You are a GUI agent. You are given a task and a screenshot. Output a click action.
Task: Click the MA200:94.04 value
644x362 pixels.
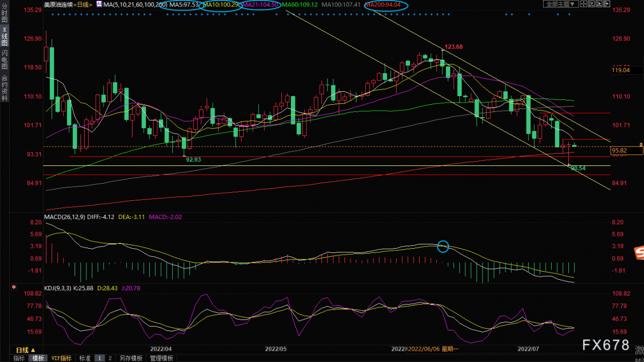coord(384,4)
